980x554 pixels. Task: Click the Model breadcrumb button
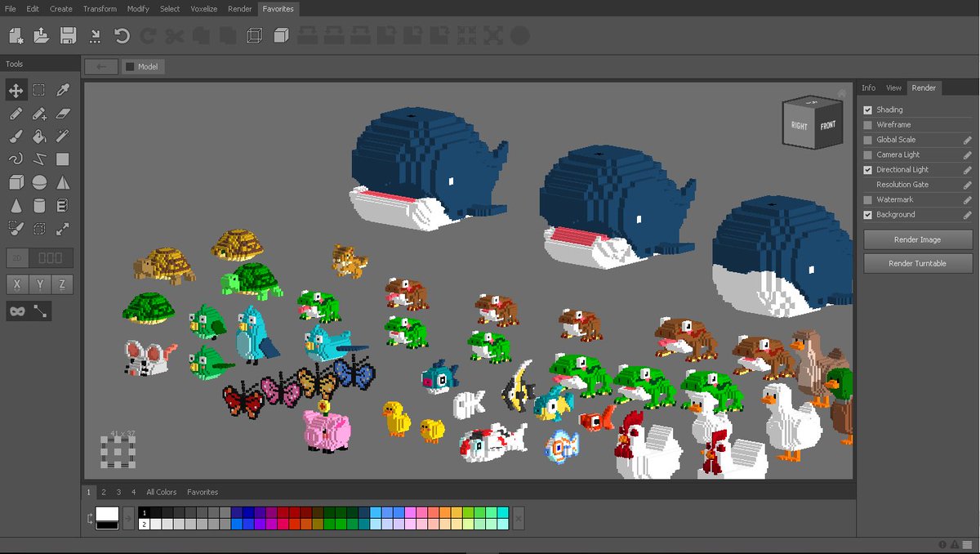(143, 66)
